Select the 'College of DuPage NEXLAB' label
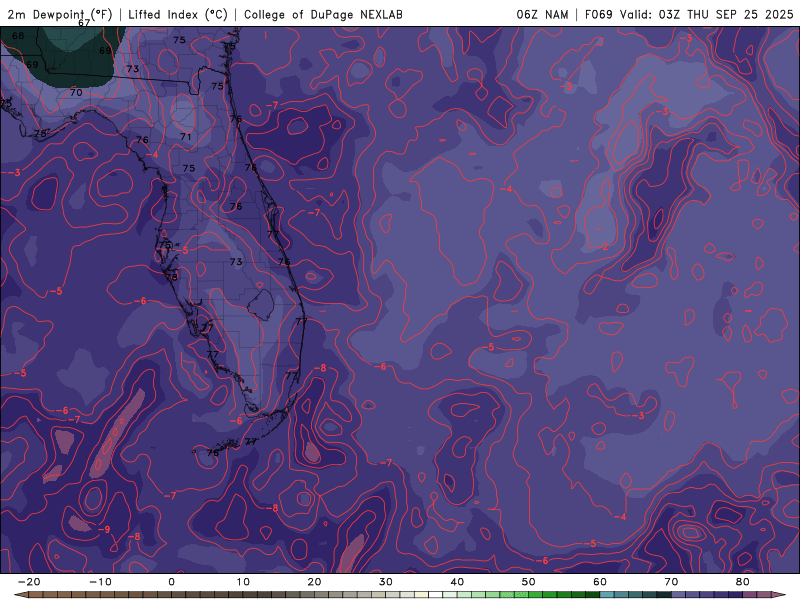 point(323,15)
